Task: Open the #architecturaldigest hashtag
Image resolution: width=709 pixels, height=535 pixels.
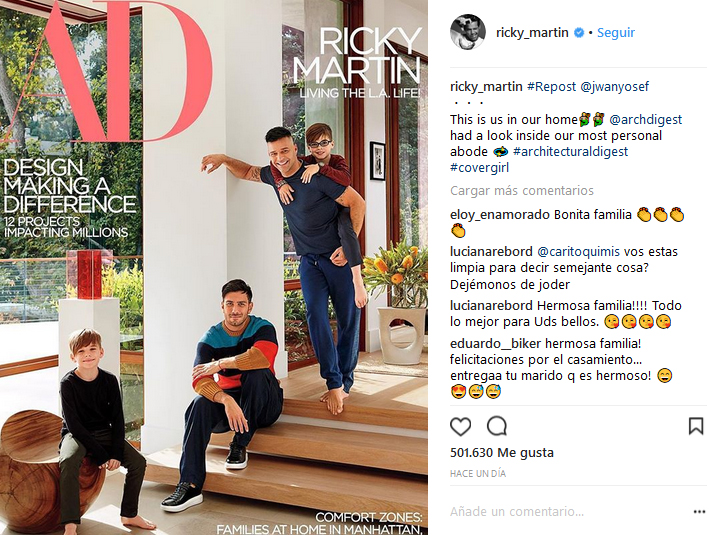Action: [x=571, y=152]
